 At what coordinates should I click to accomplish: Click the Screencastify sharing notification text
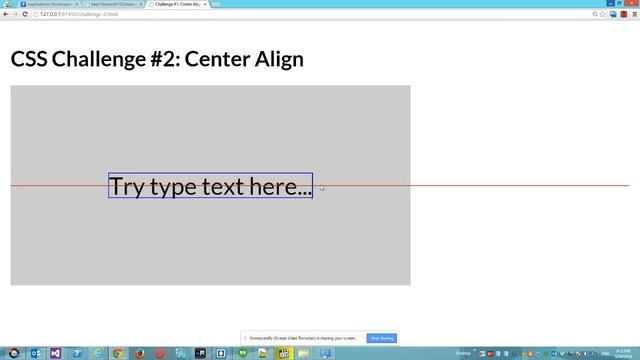(x=302, y=338)
